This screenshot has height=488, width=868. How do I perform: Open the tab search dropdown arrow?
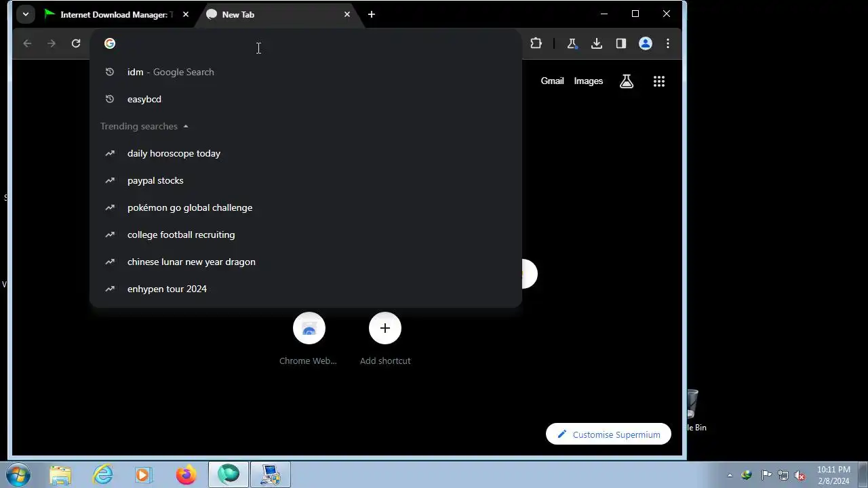(25, 14)
